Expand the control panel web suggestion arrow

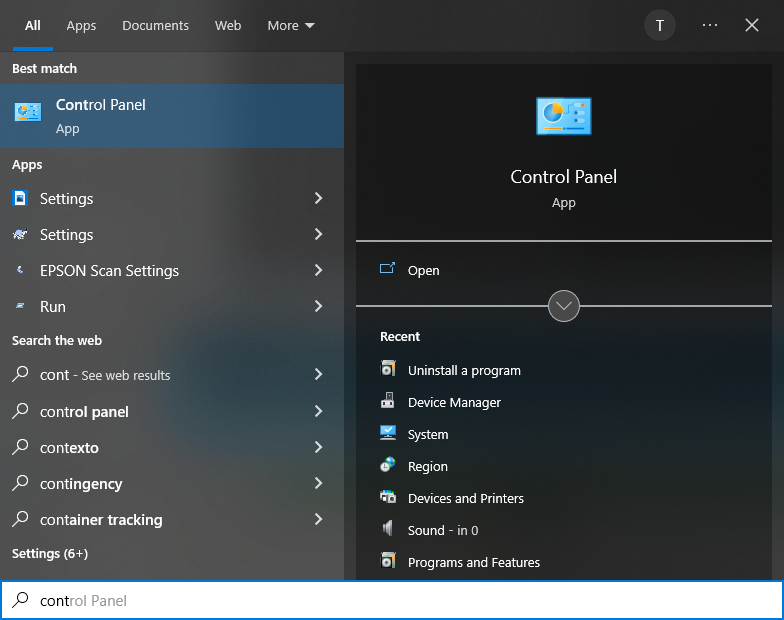(318, 411)
